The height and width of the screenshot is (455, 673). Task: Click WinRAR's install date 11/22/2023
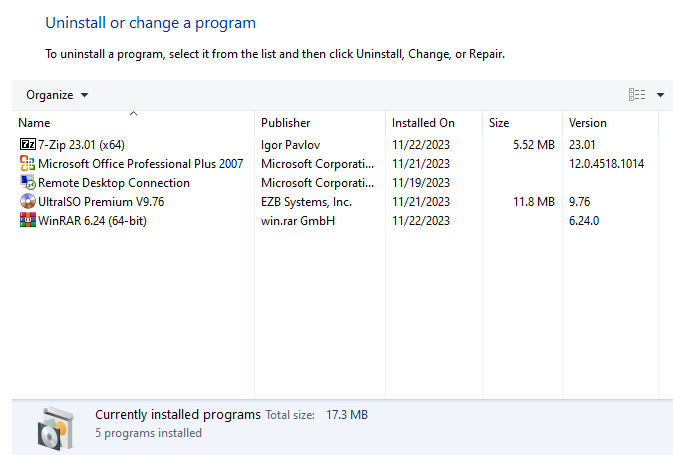coord(421,221)
